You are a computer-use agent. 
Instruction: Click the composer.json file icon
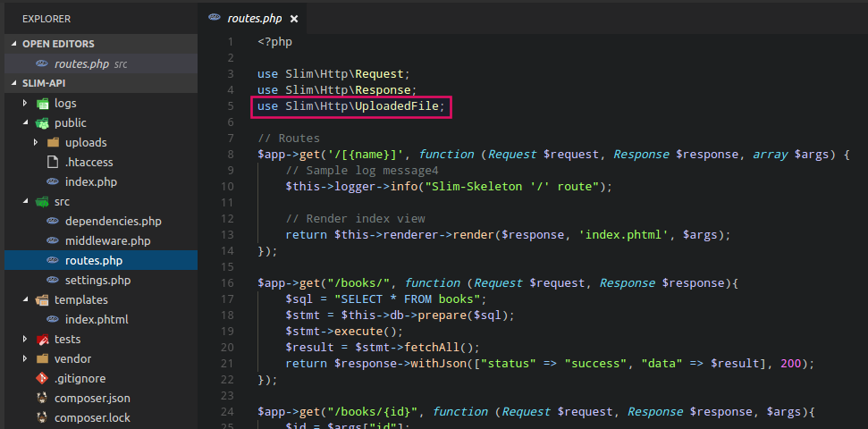(42, 399)
